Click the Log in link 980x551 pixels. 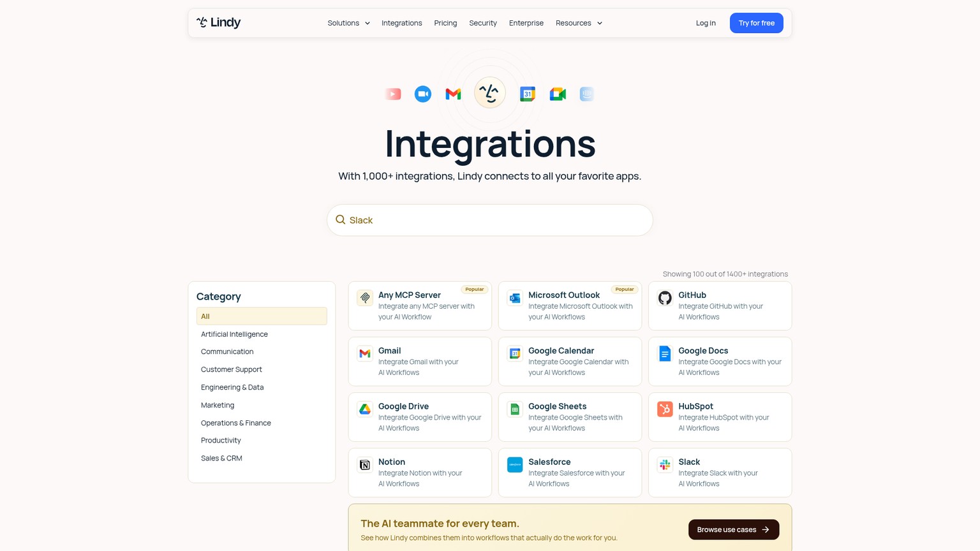pos(706,23)
